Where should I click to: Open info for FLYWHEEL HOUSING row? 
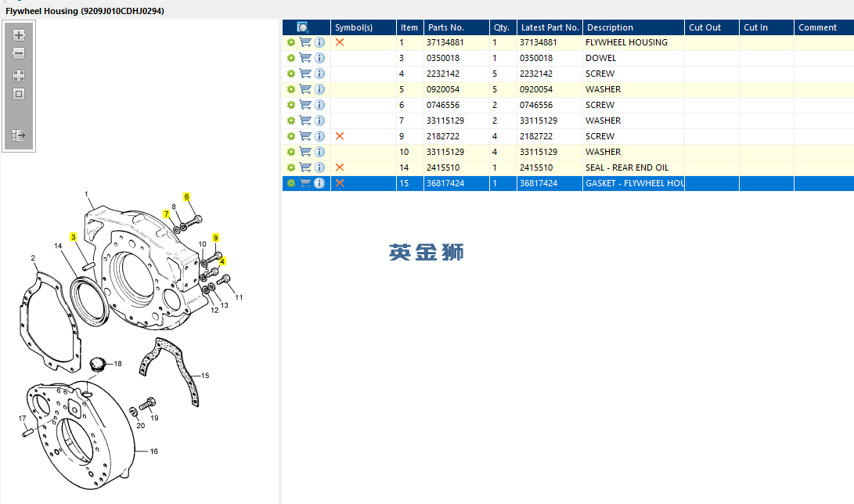[319, 42]
